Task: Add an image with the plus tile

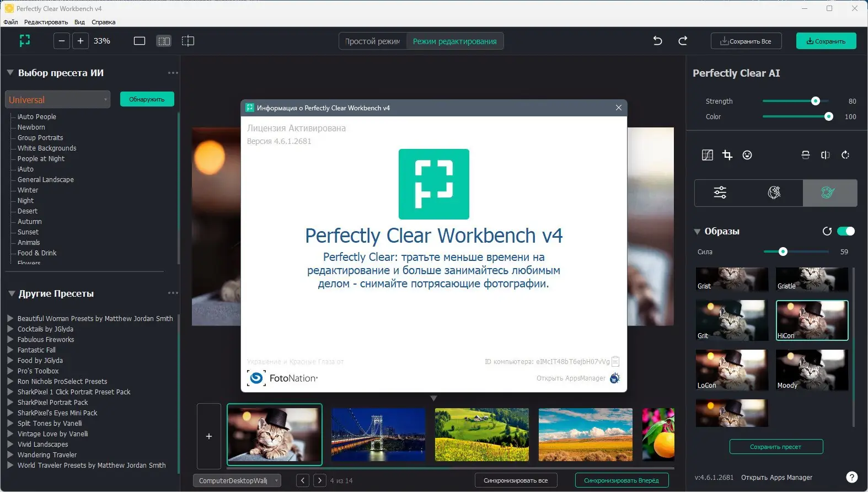Action: [209, 436]
